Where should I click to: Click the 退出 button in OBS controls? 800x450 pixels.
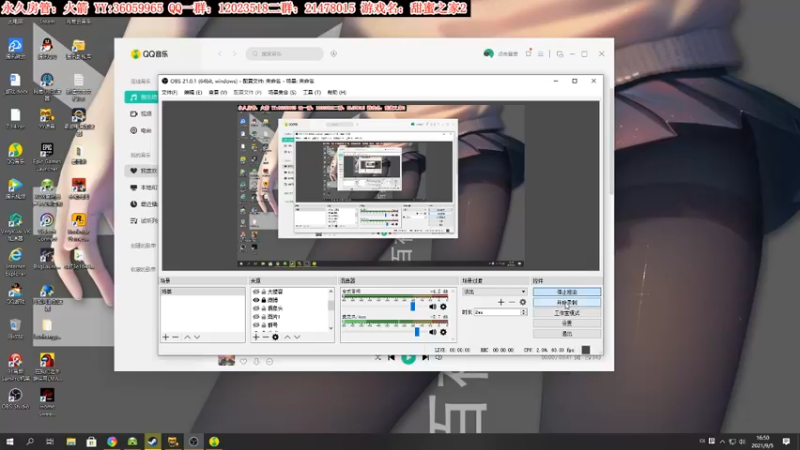point(567,334)
